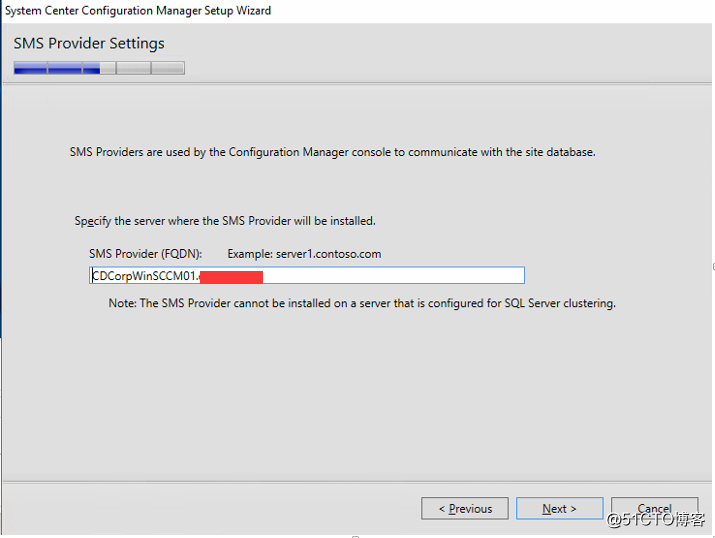Click the SQL Server clustering note text

click(x=362, y=303)
